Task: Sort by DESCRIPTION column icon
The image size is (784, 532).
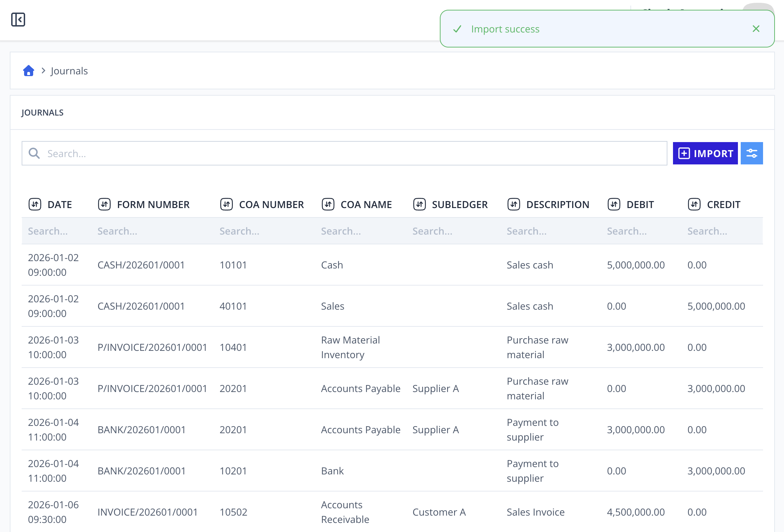Action: 514,204
